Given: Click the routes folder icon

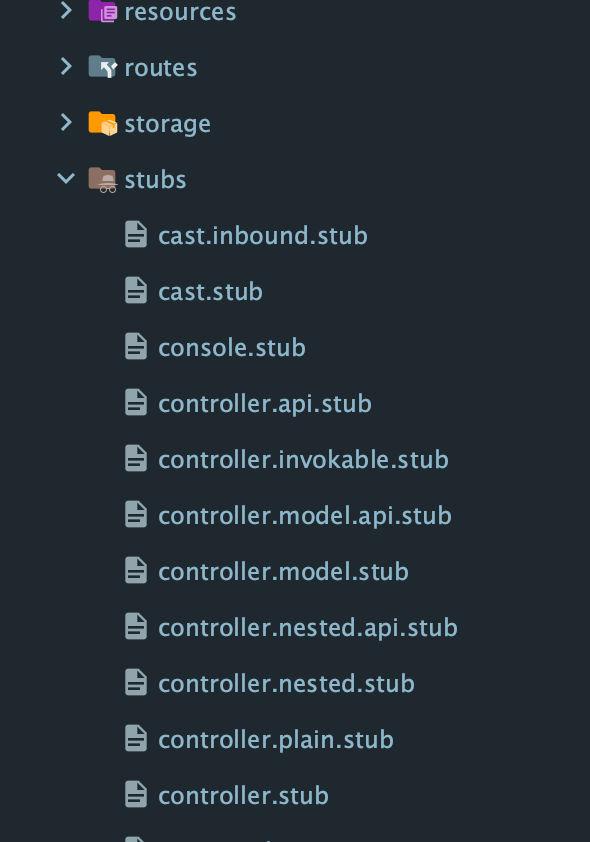Looking at the screenshot, I should pos(103,67).
